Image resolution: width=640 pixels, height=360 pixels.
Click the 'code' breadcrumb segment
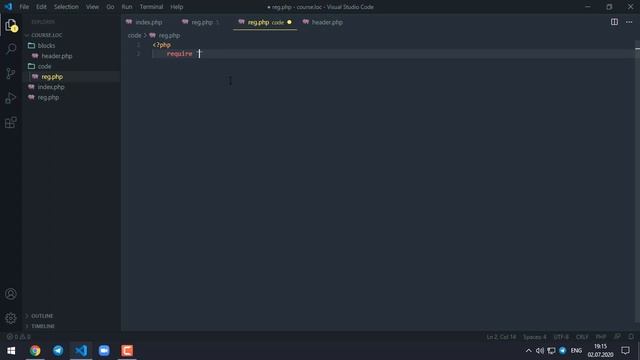tap(134, 36)
